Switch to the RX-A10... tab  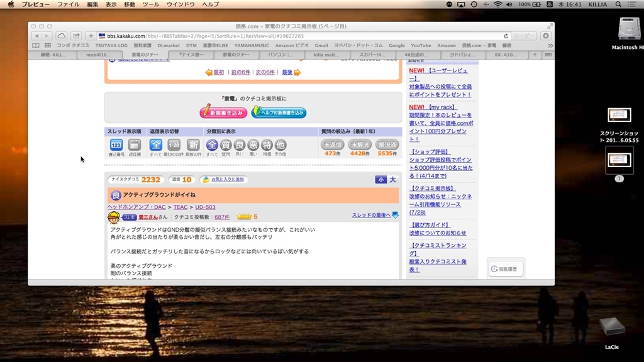(506, 55)
